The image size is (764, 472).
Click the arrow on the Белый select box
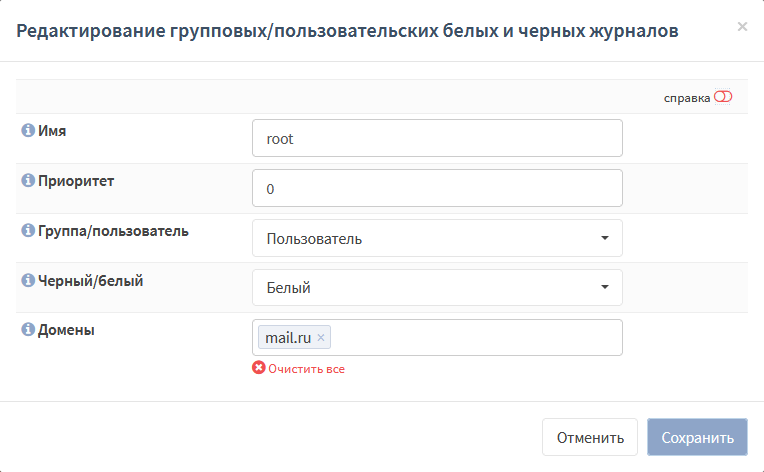(x=605, y=287)
